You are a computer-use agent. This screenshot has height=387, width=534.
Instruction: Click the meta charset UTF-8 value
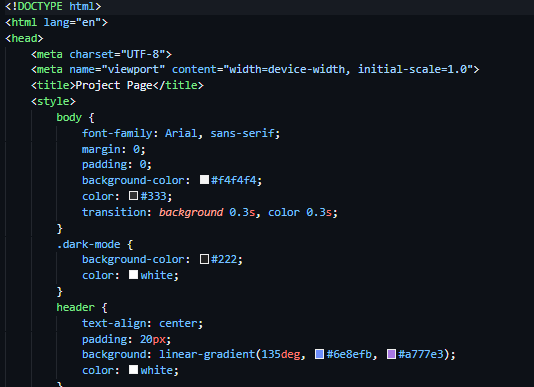(x=143, y=54)
